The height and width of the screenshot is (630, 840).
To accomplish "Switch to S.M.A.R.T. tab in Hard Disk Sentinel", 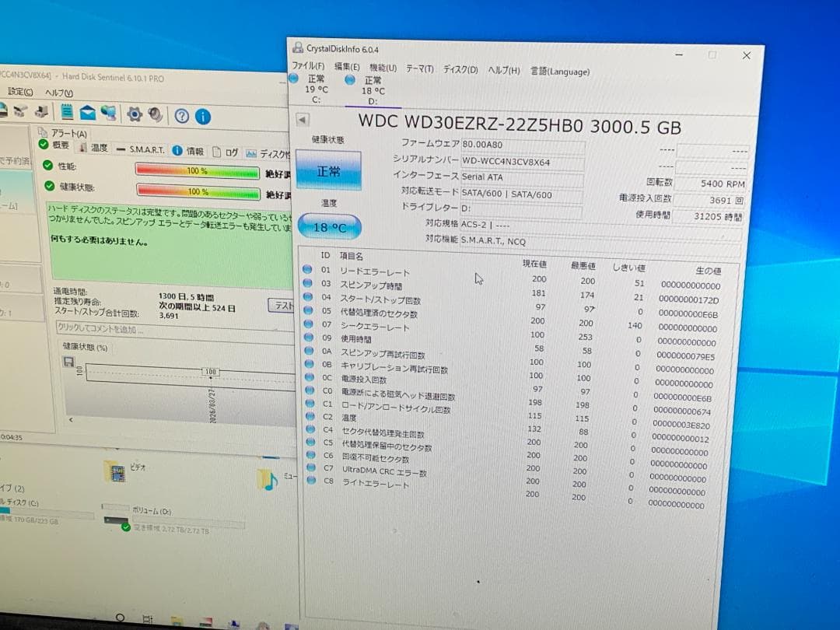I will (140, 149).
